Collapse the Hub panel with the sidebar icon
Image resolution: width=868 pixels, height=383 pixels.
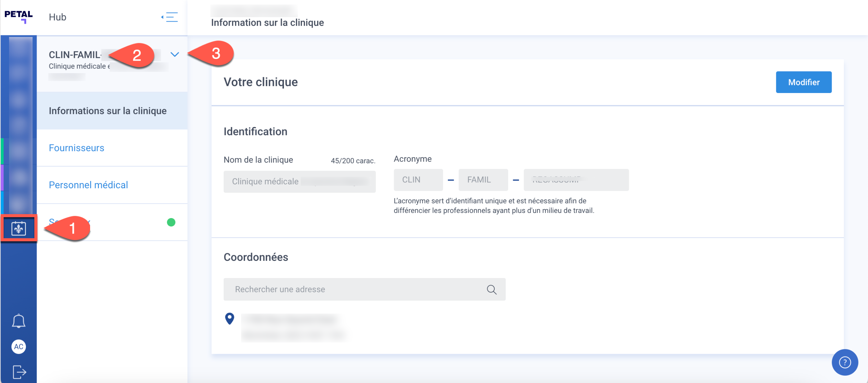coord(169,17)
